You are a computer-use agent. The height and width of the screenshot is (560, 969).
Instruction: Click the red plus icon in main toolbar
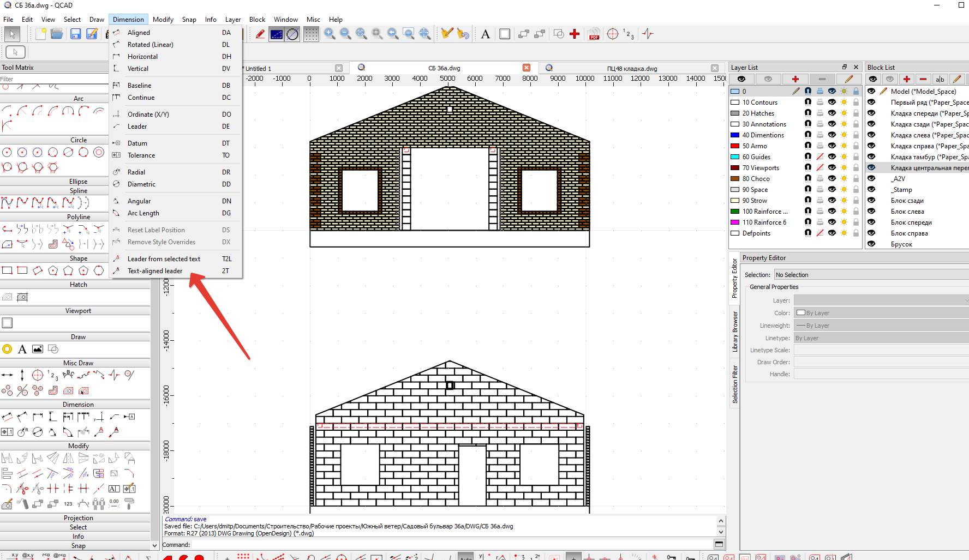(575, 34)
